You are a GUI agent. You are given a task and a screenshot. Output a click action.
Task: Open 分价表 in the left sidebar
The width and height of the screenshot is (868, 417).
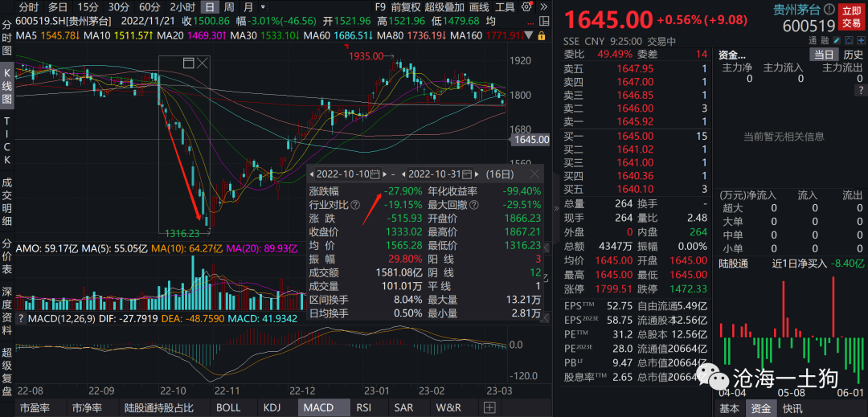pos(7,257)
